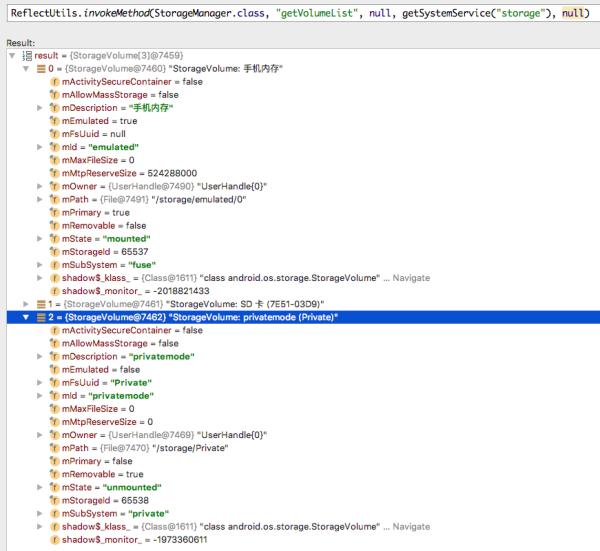600x551 pixels.
Task: Select mPrimary = false row
Action: coord(303,461)
